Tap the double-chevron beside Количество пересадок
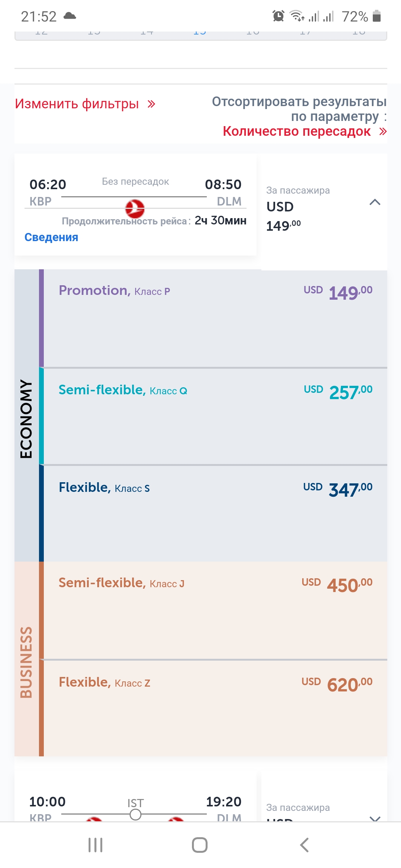 click(x=383, y=131)
